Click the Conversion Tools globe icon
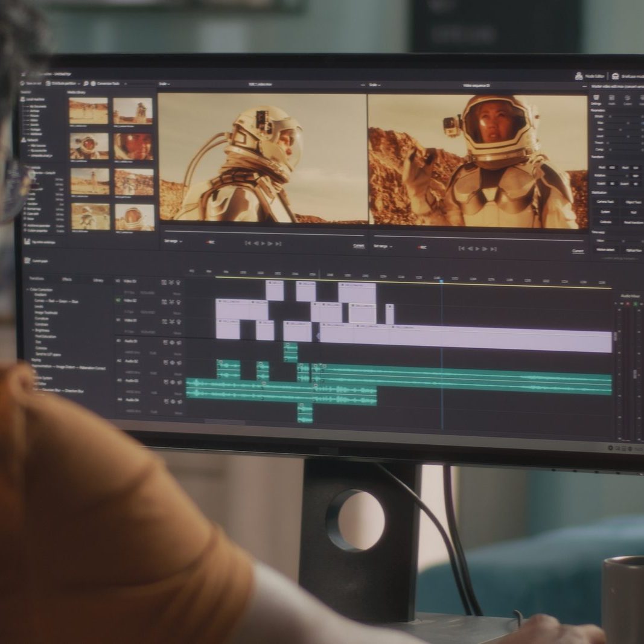The width and height of the screenshot is (644, 644). 93,83
